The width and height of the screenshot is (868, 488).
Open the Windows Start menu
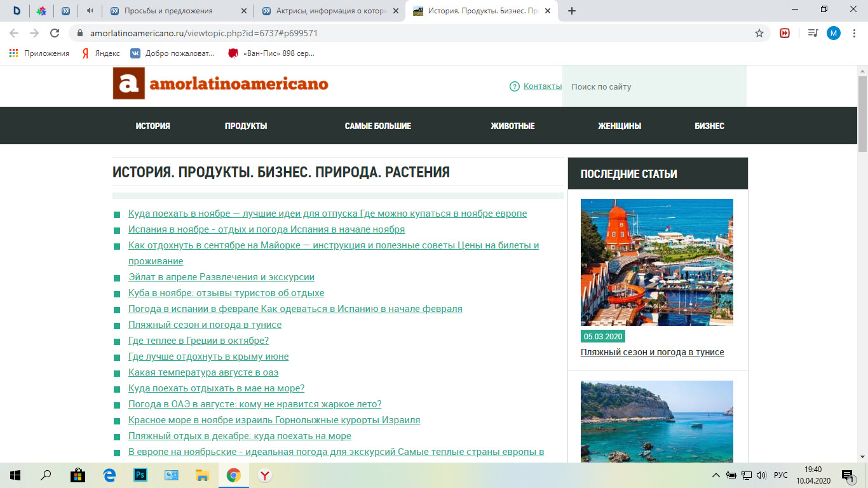tap(15, 475)
